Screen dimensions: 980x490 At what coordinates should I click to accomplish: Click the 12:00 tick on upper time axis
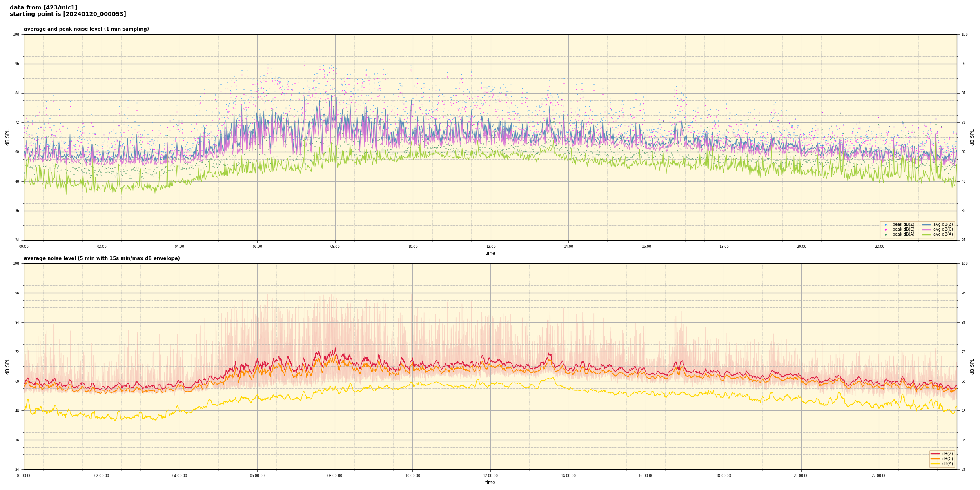[490, 247]
